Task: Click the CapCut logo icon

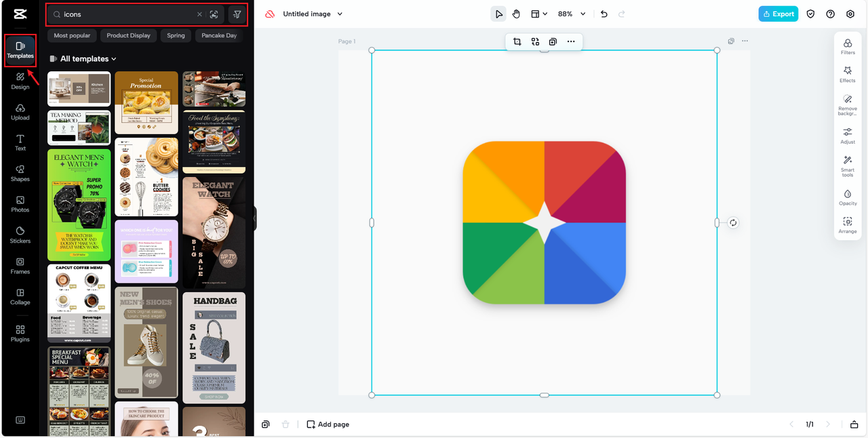Action: point(20,14)
